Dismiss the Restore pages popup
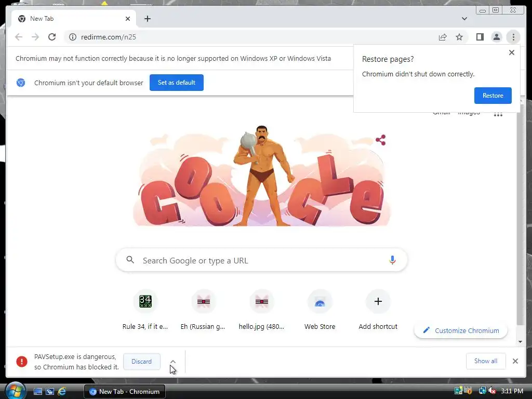This screenshot has height=399, width=532. (x=512, y=52)
